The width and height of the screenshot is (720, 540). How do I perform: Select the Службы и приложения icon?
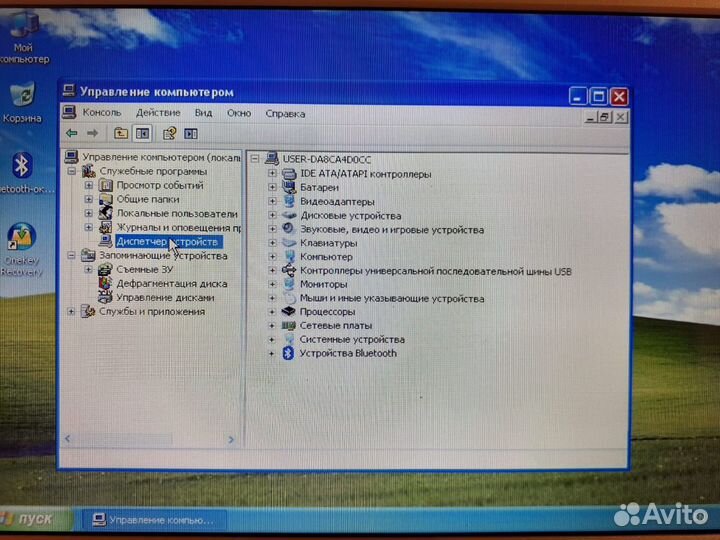88,311
